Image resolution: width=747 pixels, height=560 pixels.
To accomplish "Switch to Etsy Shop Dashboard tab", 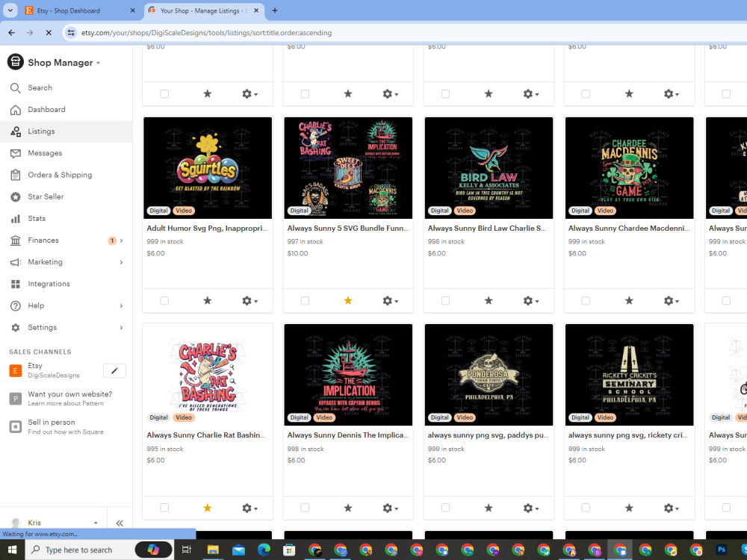I will [x=78, y=10].
